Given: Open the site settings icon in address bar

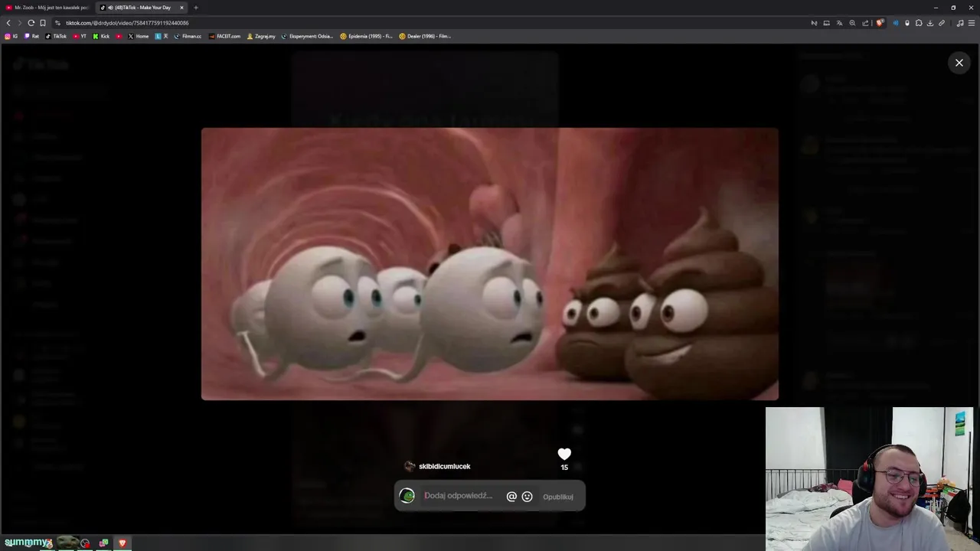Looking at the screenshot, I should click(58, 23).
